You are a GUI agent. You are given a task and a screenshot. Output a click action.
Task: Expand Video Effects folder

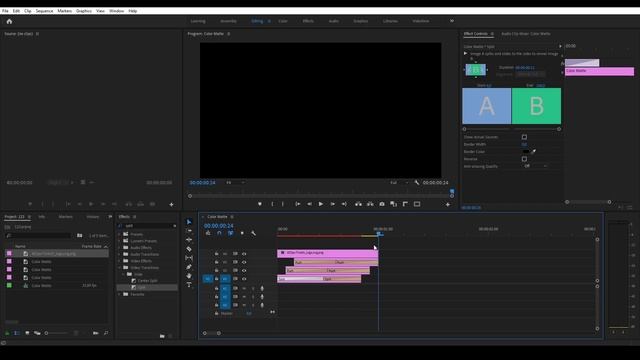pos(120,261)
